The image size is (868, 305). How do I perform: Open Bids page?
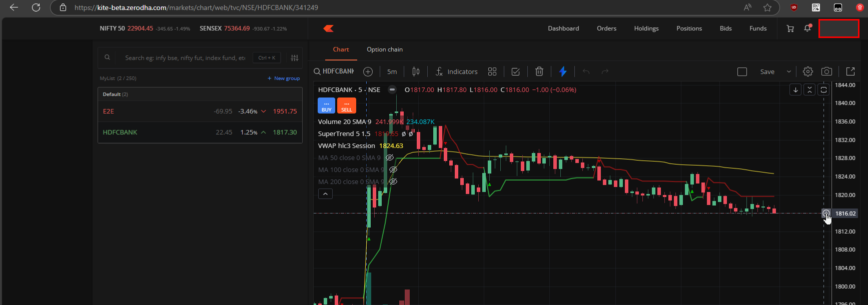[726, 28]
